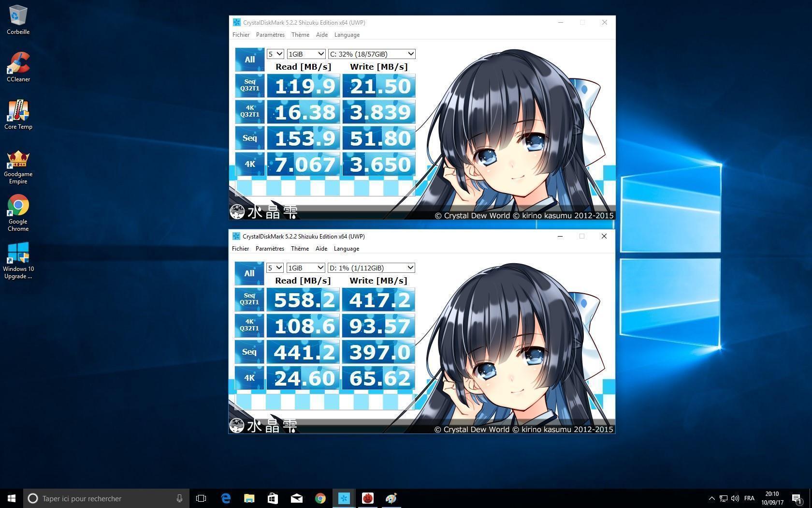This screenshot has height=508, width=812.
Task: Open Microsoft Store taskbar icon
Action: click(x=273, y=498)
